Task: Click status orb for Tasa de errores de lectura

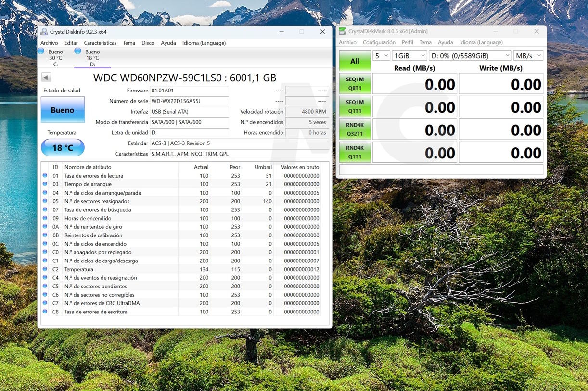Action: [x=45, y=176]
